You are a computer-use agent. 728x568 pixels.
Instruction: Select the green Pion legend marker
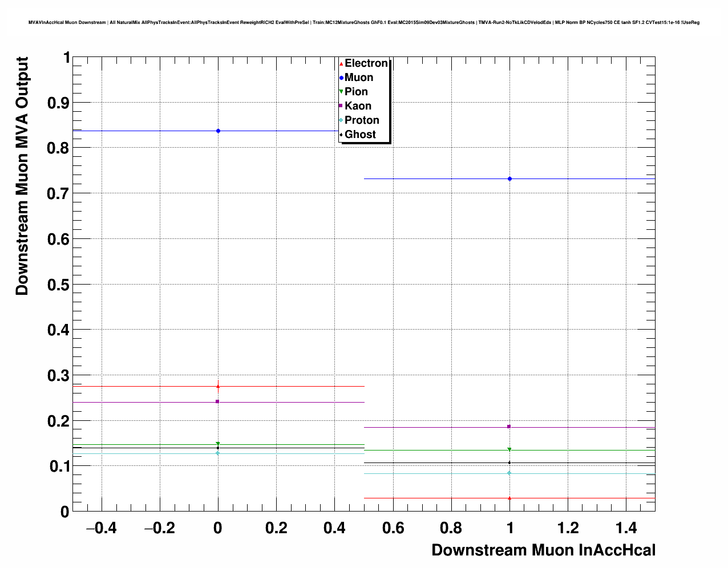341,92
